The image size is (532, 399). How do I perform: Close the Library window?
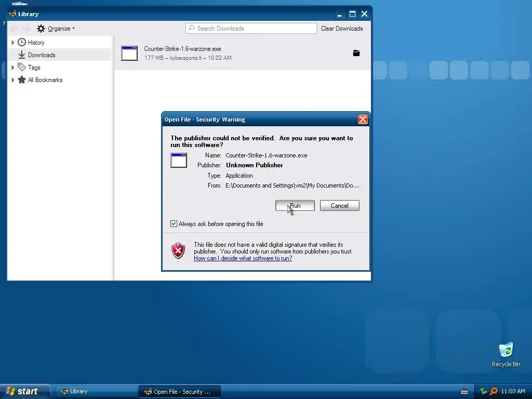point(364,14)
